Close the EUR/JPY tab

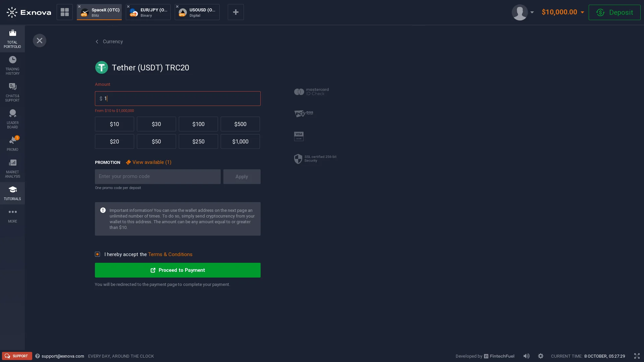tap(128, 6)
